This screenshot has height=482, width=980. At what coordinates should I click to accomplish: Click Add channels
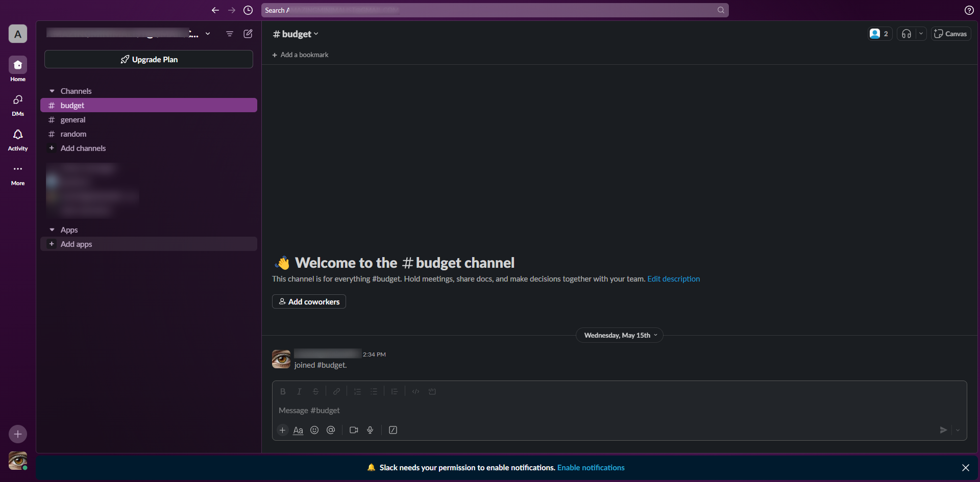click(x=149, y=148)
